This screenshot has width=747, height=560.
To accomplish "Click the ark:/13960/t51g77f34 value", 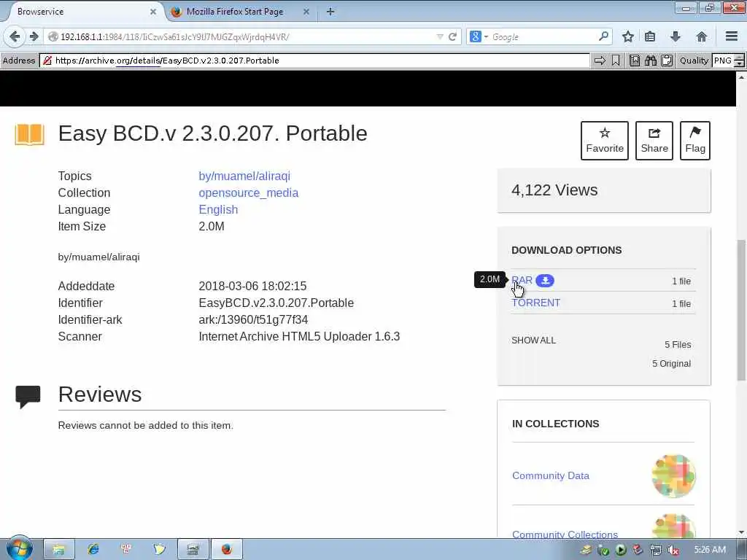I will 253,319.
